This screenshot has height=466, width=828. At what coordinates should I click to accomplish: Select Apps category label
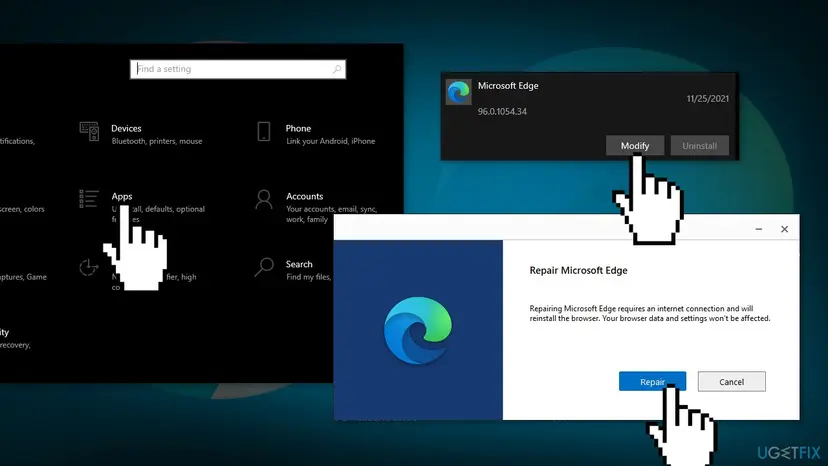tap(122, 196)
